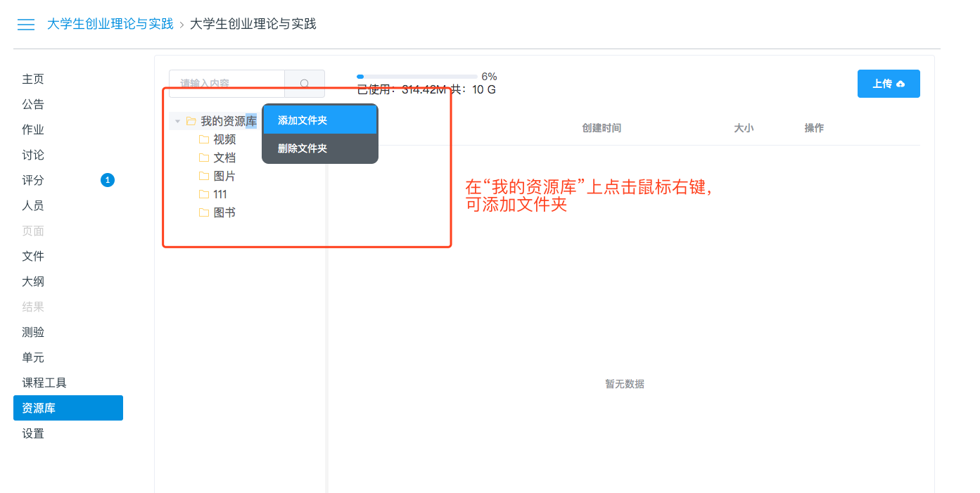This screenshot has height=493, width=980.
Task: Open the 作业 sidebar item
Action: (33, 129)
